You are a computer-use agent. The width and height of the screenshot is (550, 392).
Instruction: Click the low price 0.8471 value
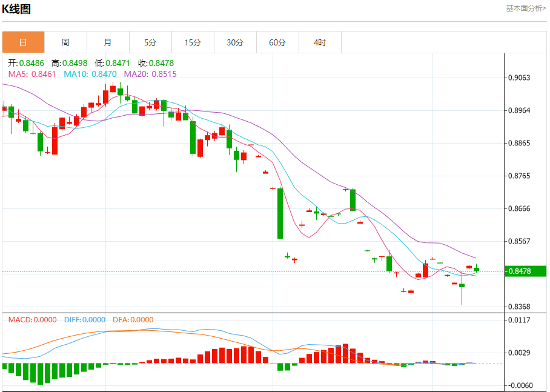point(118,63)
